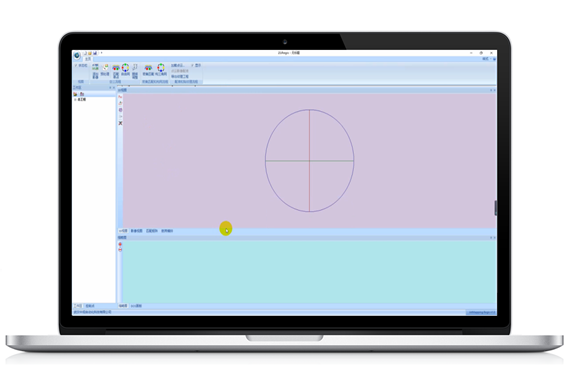Pin the cyan lower panel
This screenshot has height=392, width=569.
tap(491, 237)
